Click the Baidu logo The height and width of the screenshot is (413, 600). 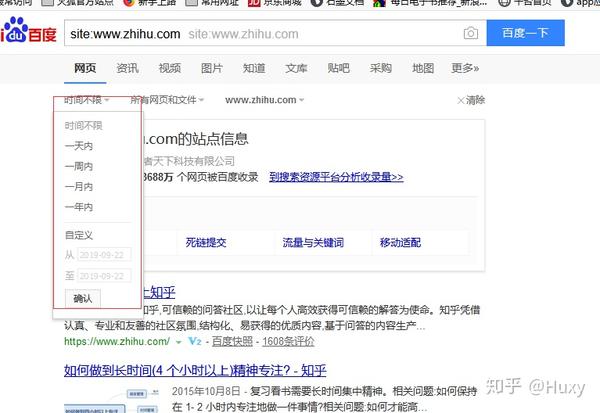[x=28, y=31]
